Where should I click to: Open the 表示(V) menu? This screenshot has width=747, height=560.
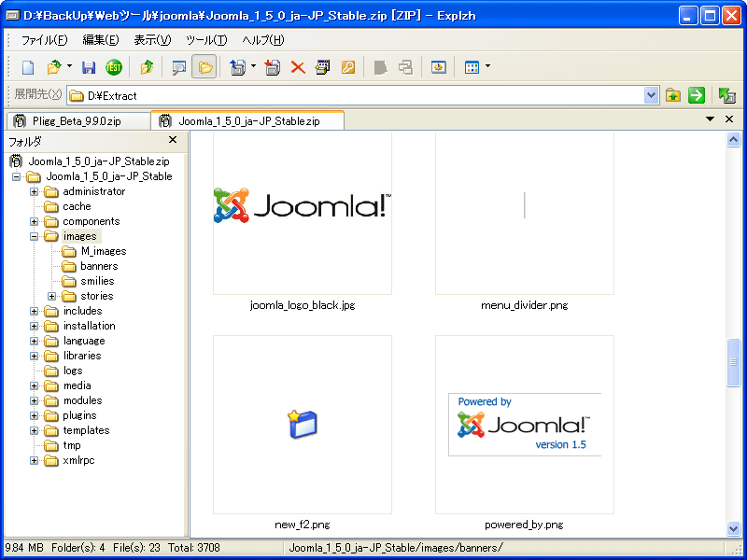(x=152, y=40)
